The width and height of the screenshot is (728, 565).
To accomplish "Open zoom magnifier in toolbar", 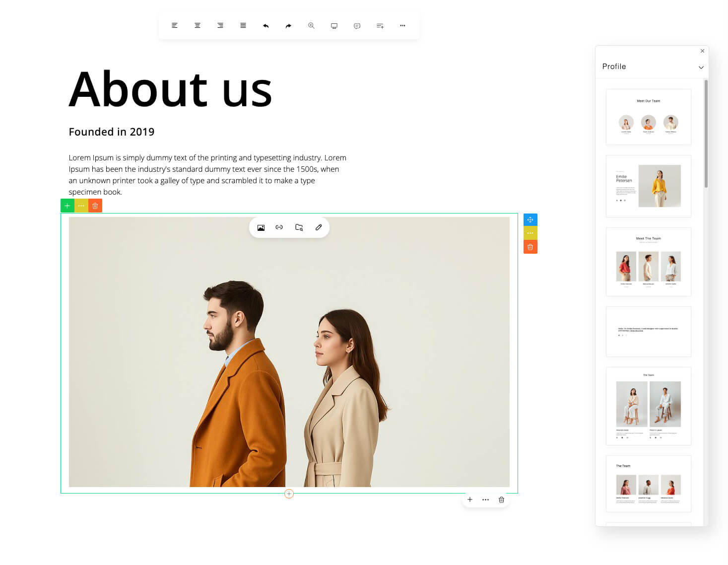I will 311,25.
